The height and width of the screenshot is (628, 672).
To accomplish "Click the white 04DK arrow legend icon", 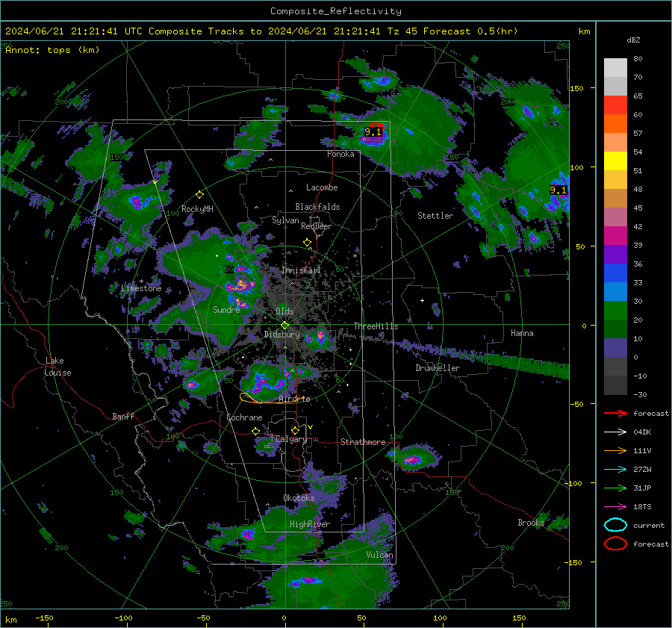I will (615, 432).
